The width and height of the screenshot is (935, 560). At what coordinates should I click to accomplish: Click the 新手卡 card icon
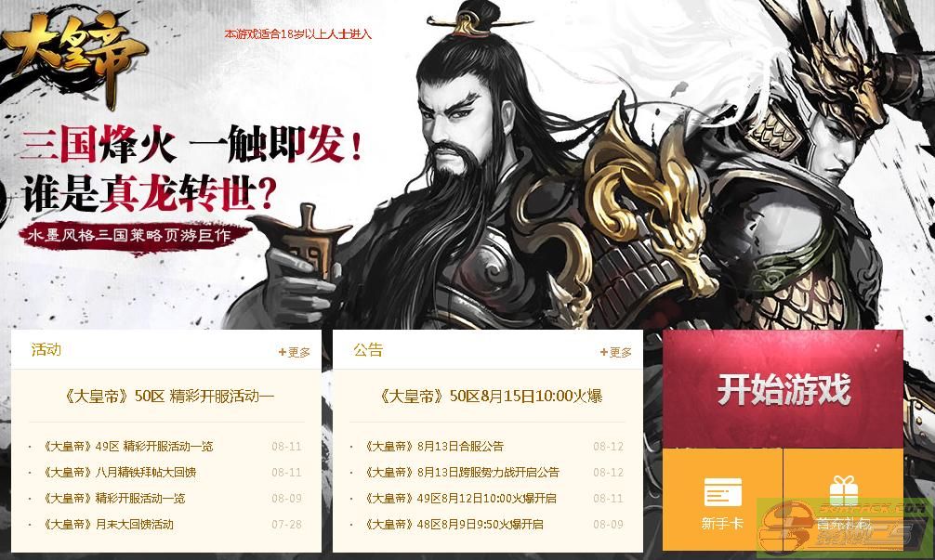coord(723,492)
